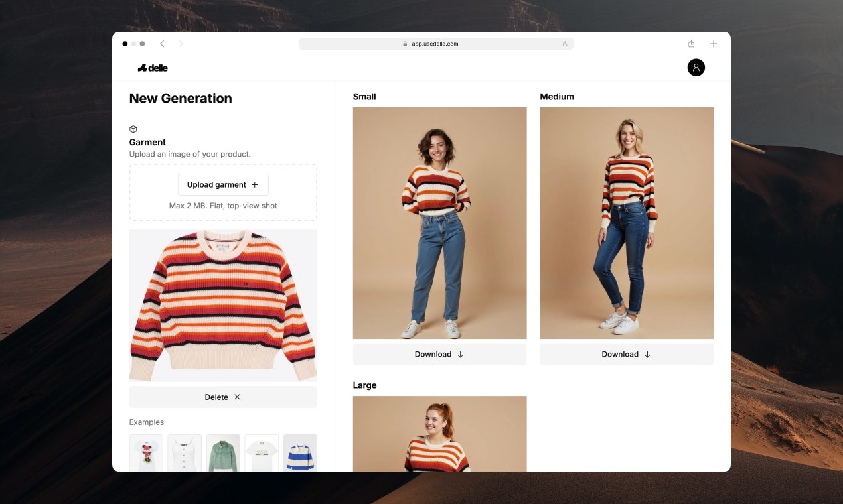
Task: Choose the green jacket example
Action: click(223, 453)
